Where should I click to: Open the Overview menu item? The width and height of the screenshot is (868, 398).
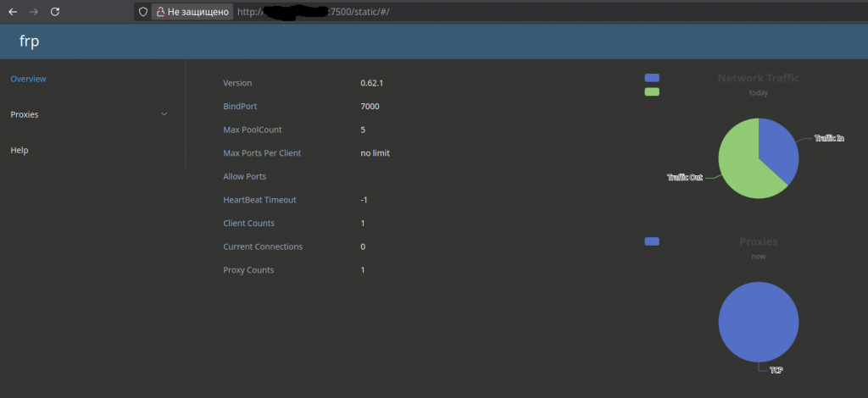tap(28, 79)
